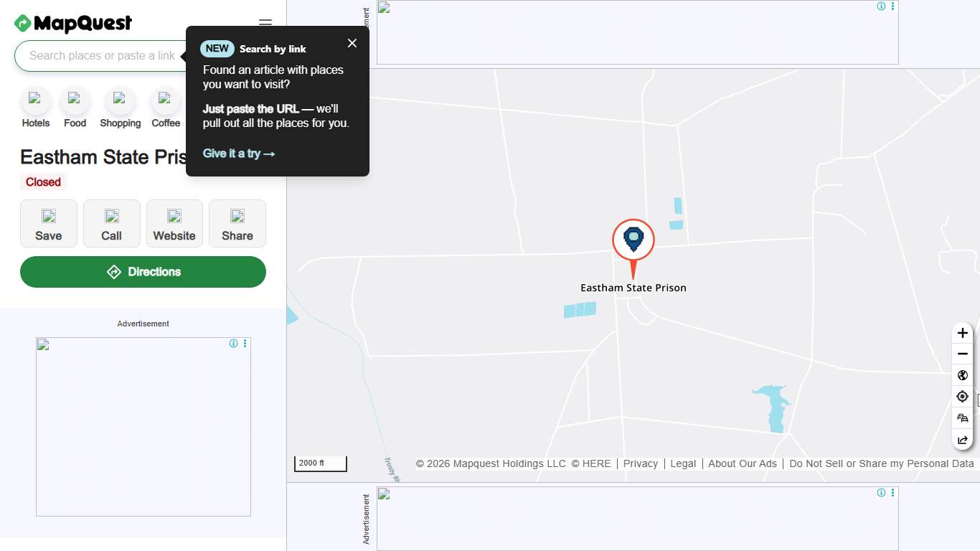The height and width of the screenshot is (551, 980).
Task: Click the share map arrow icon
Action: click(x=962, y=439)
